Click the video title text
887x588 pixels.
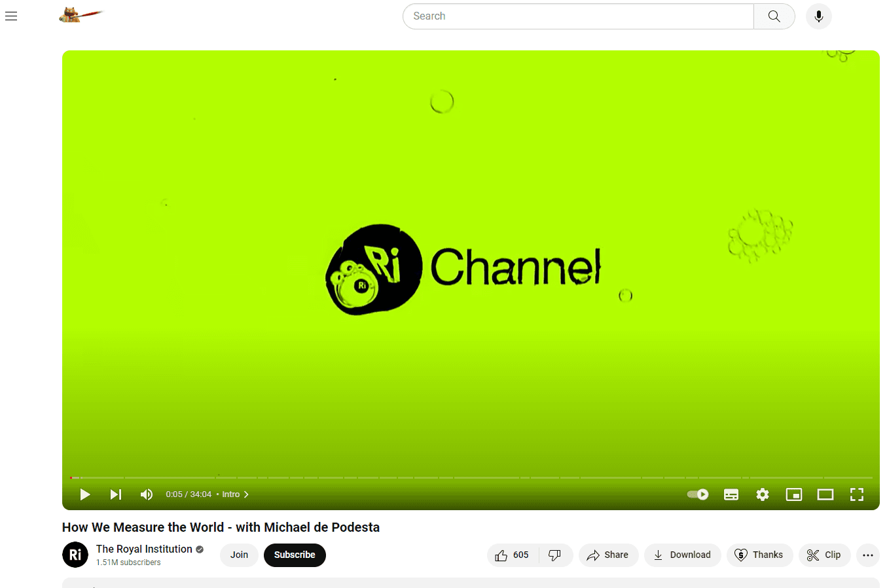point(221,527)
